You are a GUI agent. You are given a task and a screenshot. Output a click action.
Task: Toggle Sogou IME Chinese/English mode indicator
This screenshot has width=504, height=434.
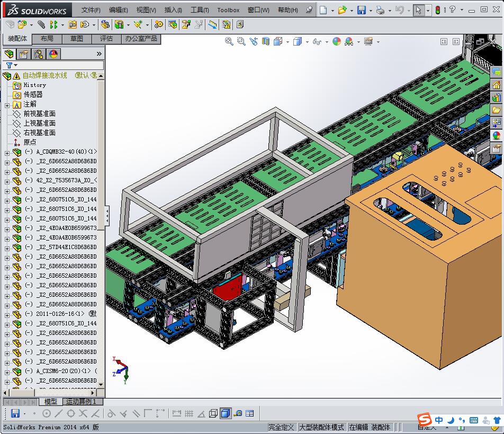coord(439,420)
